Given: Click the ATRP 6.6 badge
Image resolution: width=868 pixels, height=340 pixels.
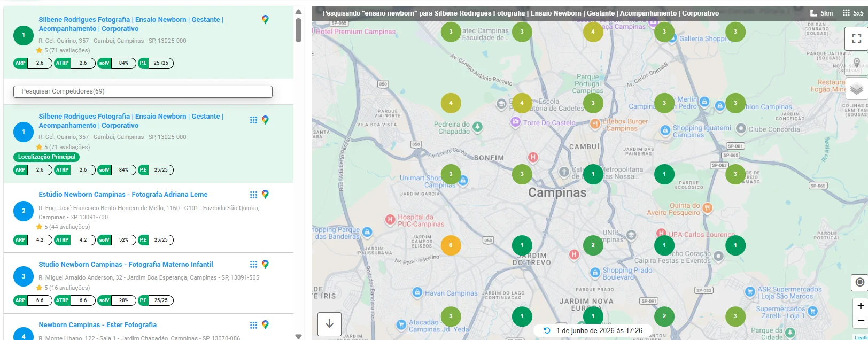Looking at the screenshot, I should [x=75, y=300].
